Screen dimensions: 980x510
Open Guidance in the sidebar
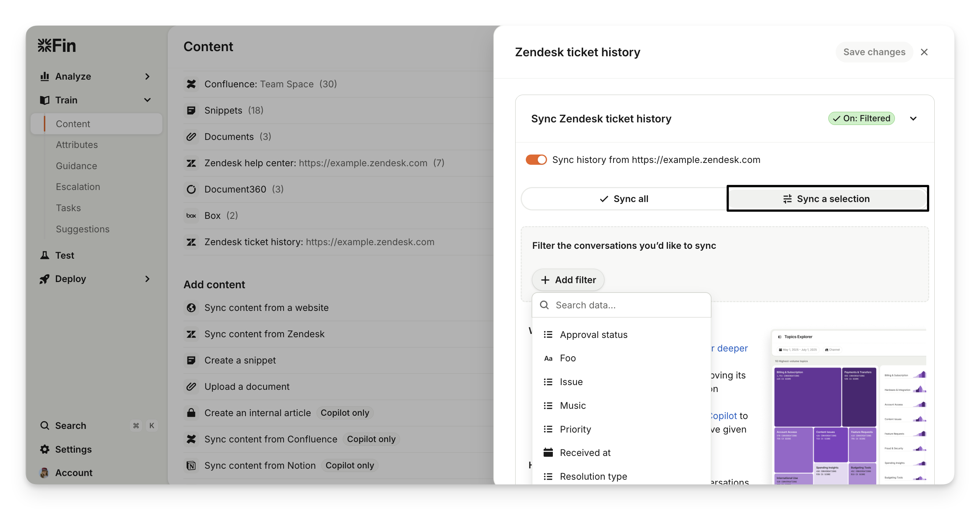76,166
